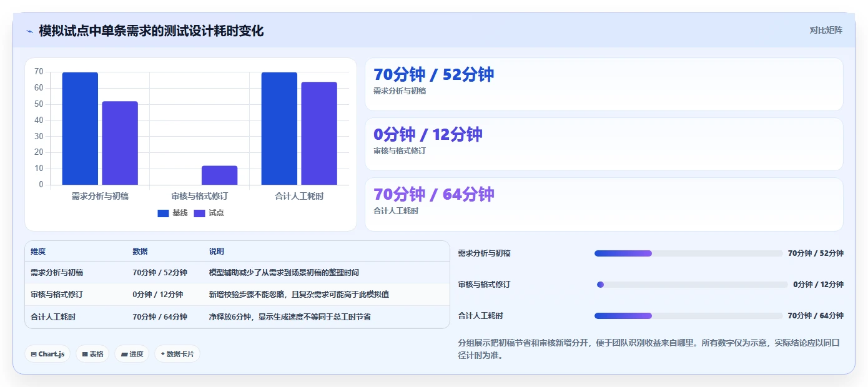This screenshot has width=868, height=387.
Task: Click the chart x-axis label 合计人工耗时
Action: click(300, 196)
